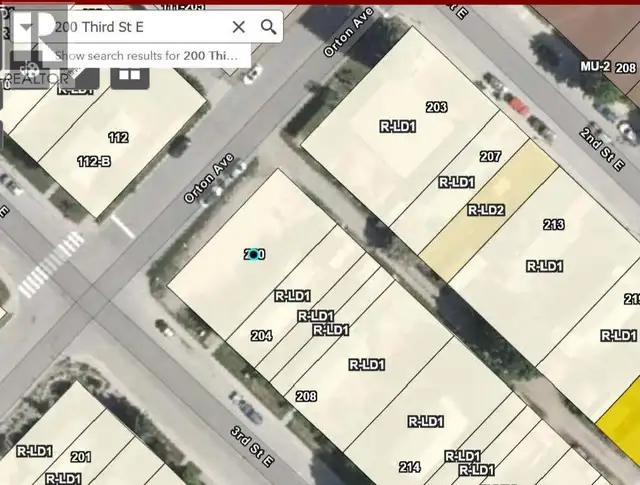Click parcel number 112
640x485 pixels.
pos(118,137)
